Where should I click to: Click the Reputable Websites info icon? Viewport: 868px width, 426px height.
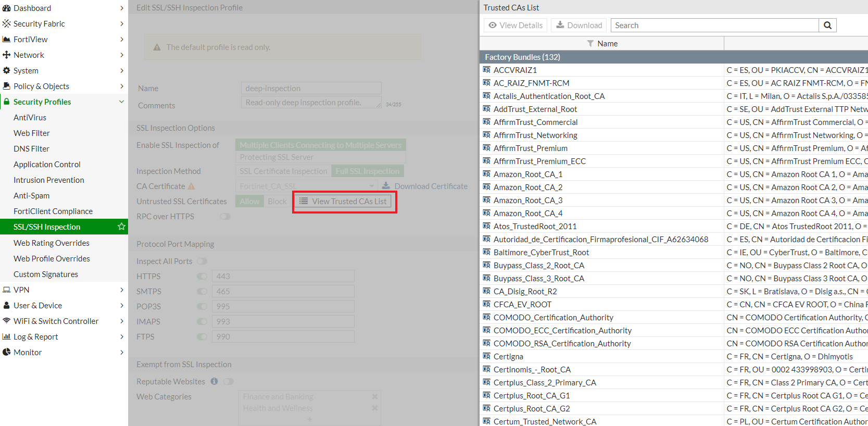pyautogui.click(x=214, y=382)
